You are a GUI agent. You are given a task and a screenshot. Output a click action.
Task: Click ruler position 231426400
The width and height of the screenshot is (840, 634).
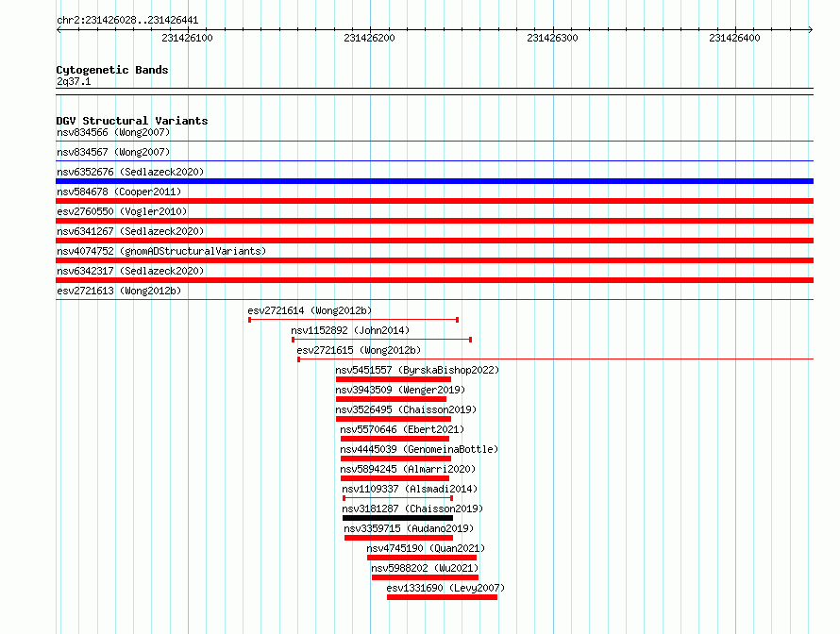point(734,38)
